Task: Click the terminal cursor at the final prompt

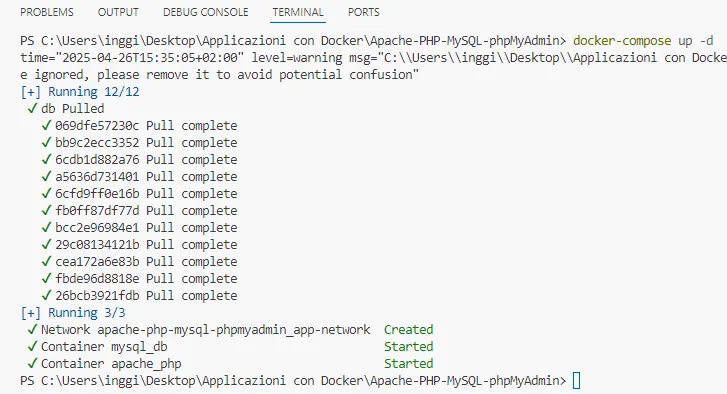Action: tap(576, 381)
